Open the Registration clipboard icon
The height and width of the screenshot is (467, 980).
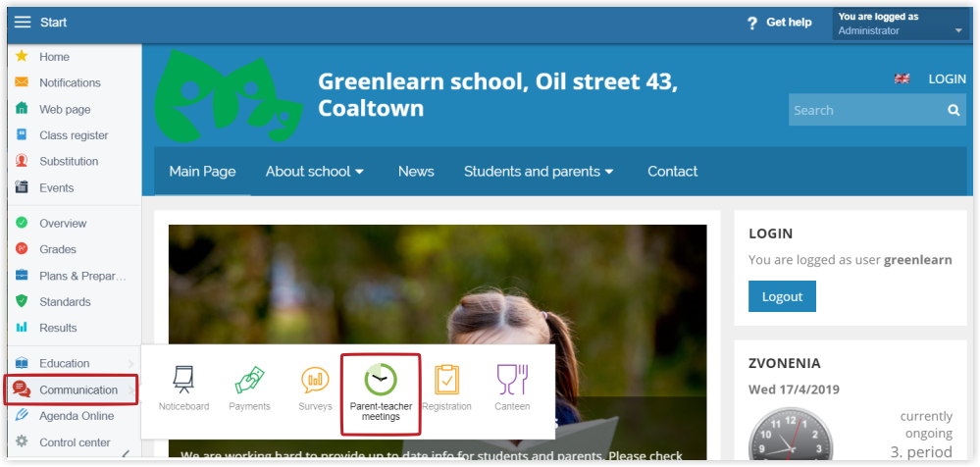point(446,380)
